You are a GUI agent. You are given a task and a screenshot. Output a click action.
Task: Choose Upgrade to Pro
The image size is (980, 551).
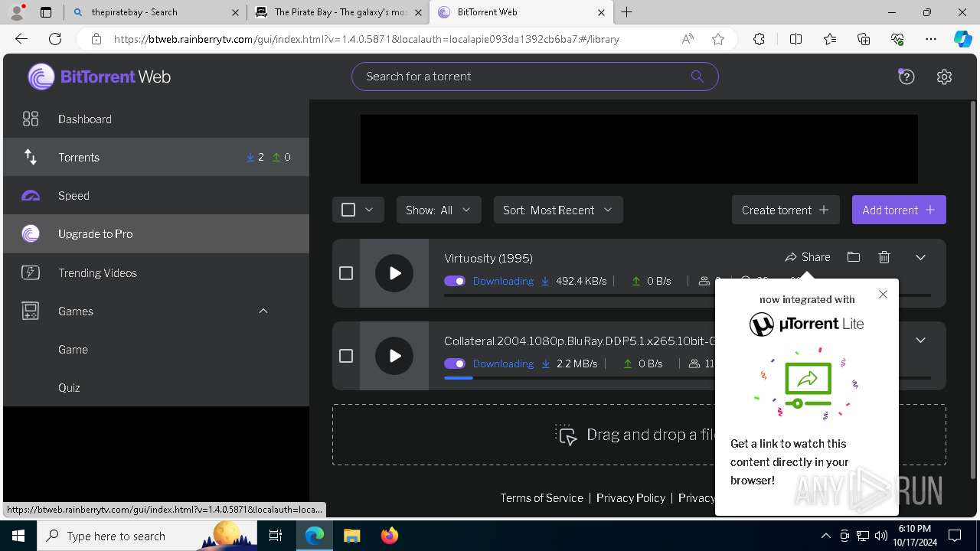(x=156, y=233)
